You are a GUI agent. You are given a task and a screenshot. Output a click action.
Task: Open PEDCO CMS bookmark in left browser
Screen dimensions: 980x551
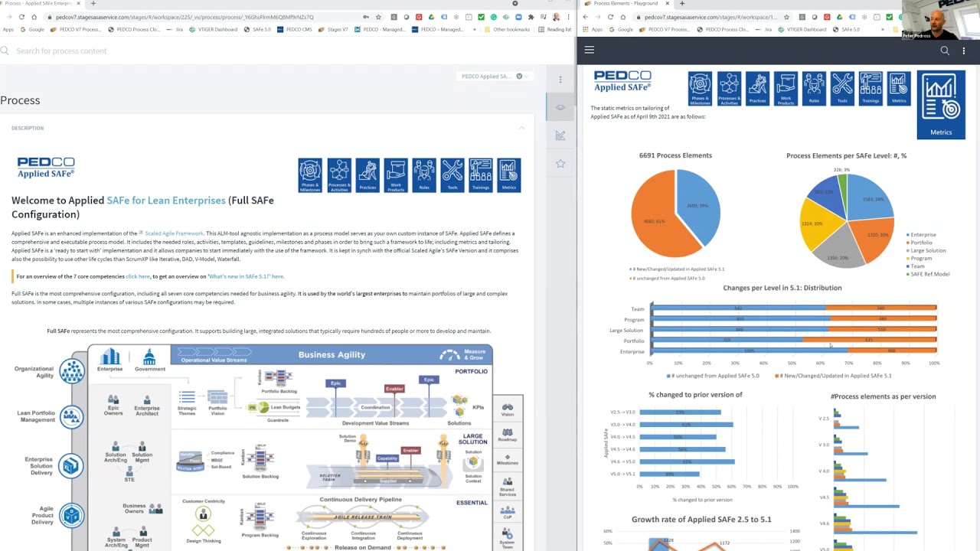pyautogui.click(x=294, y=29)
